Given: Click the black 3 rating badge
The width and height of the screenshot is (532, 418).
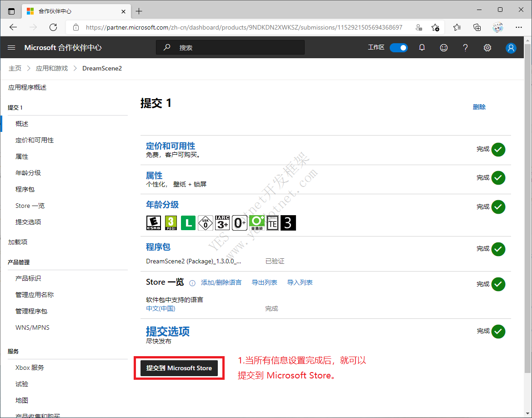Looking at the screenshot, I should point(288,223).
